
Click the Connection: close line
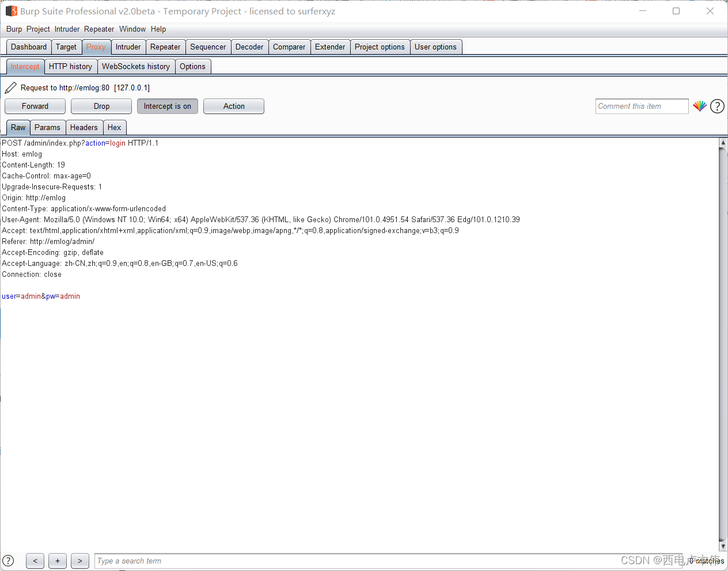point(32,275)
